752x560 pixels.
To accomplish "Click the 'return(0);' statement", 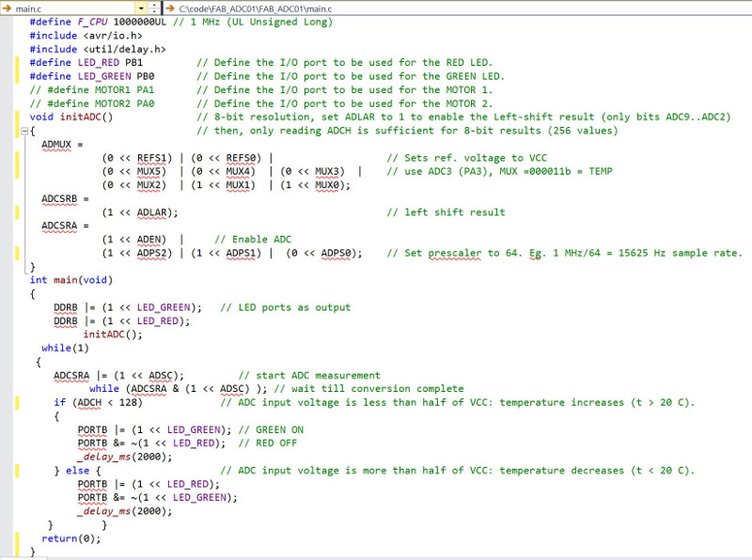I will pyautogui.click(x=71, y=538).
